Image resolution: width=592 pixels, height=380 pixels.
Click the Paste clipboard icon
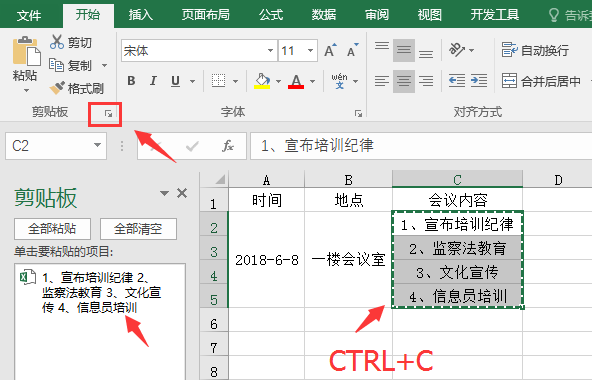tap(26, 51)
